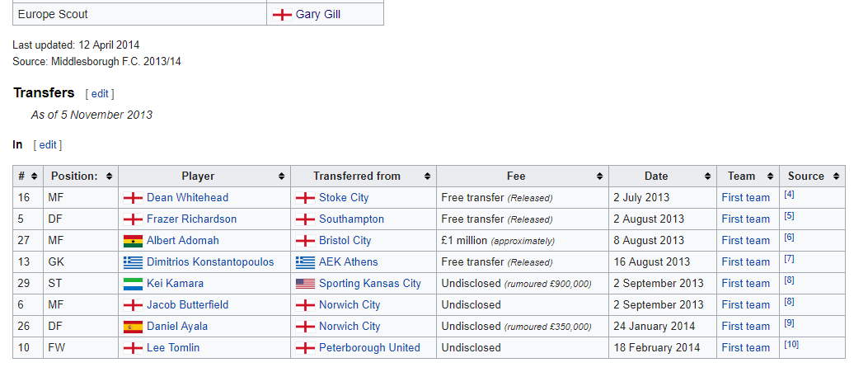Viewport: 868px width, 372px height.
Task: Sort the table by Position column
Action: [x=109, y=177]
